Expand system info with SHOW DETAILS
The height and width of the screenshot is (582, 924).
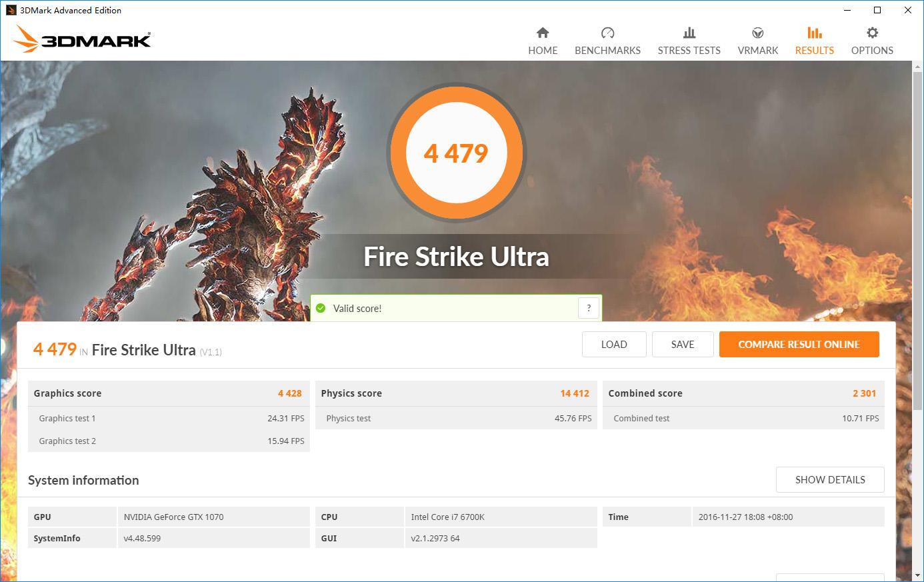(830, 480)
